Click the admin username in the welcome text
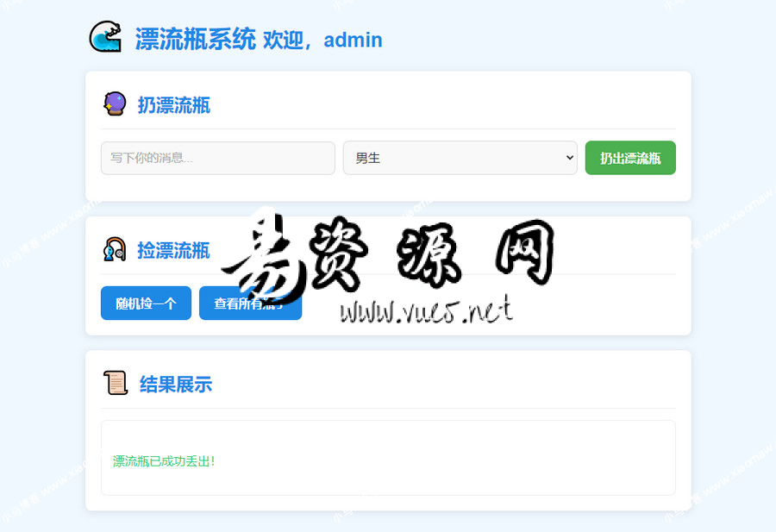This screenshot has height=532, width=776. pyautogui.click(x=353, y=40)
